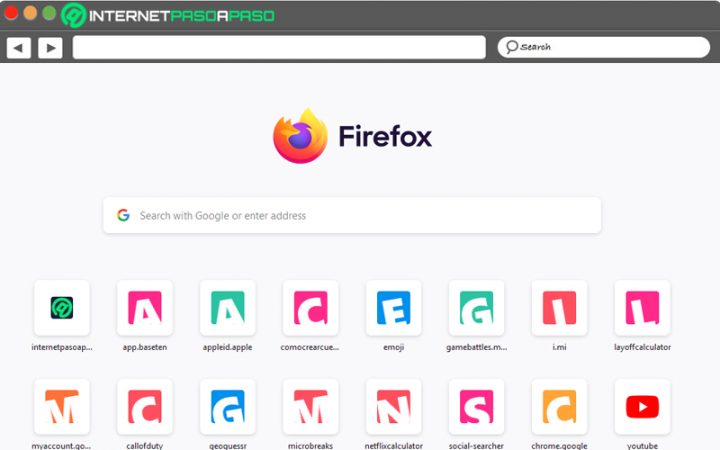Click the back navigation arrow button
Screen dimensions: 720x450
coord(18,47)
